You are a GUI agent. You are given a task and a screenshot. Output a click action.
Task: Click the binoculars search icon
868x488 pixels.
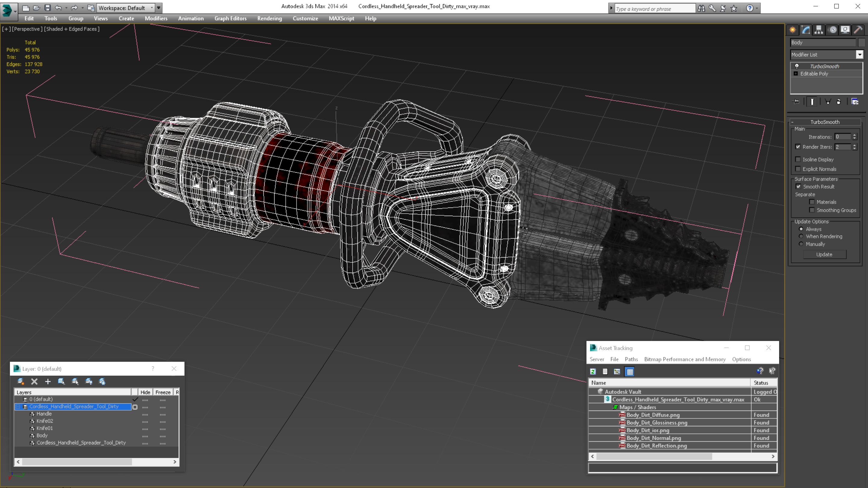coord(701,8)
